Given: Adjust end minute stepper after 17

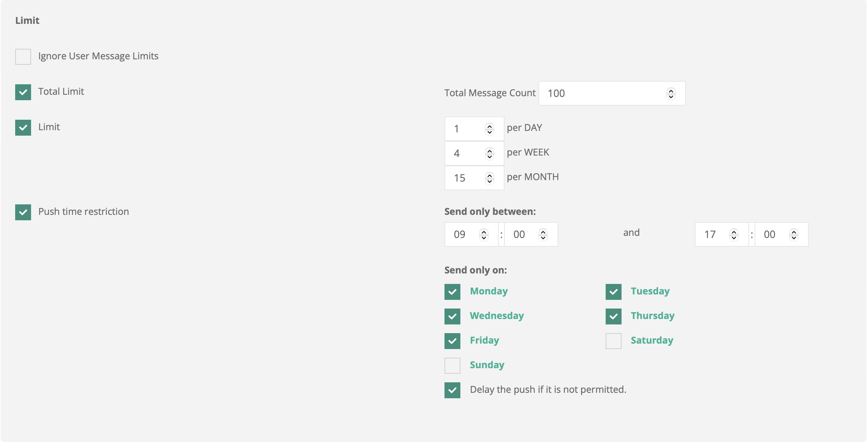Looking at the screenshot, I should pos(794,235).
